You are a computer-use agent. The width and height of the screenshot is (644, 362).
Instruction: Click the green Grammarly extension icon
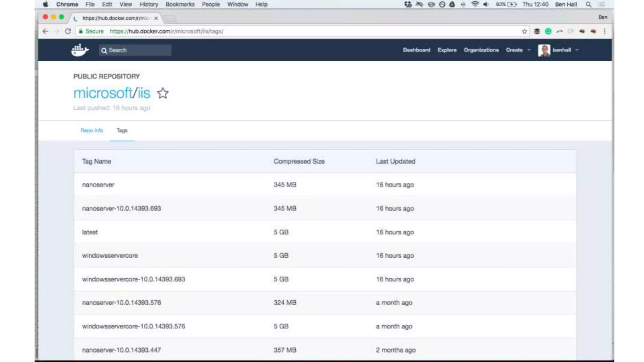pyautogui.click(x=548, y=31)
